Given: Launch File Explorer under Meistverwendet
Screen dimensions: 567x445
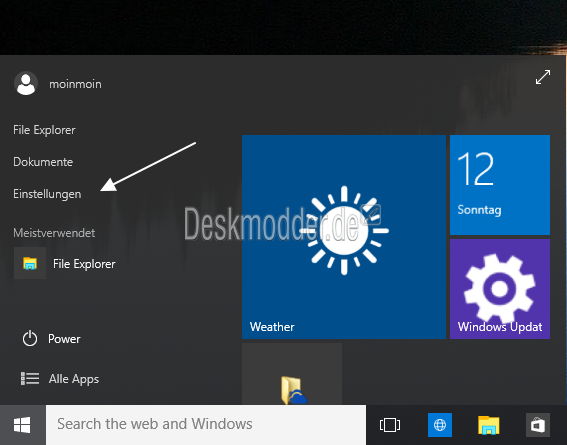Looking at the screenshot, I should [x=65, y=264].
